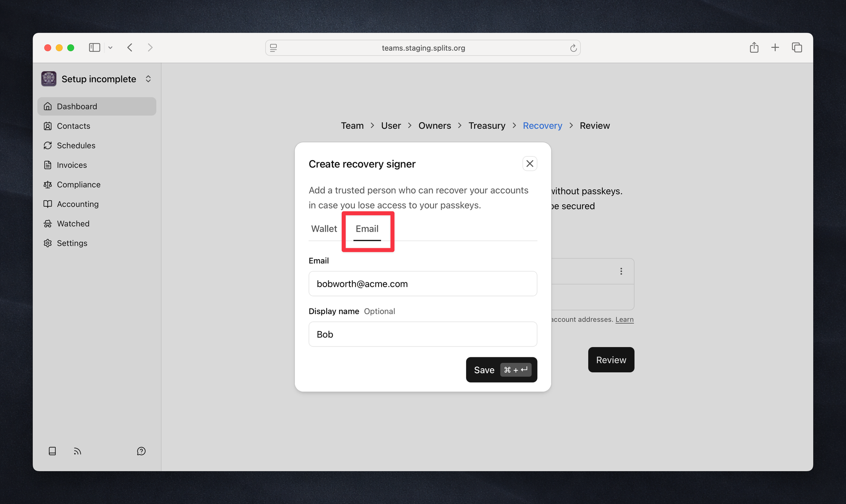
Task: Open the help chat icon in sidebar
Action: (141, 451)
